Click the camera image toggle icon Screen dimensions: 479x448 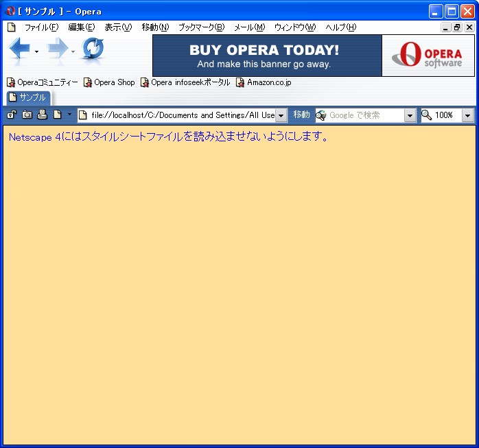pos(27,115)
